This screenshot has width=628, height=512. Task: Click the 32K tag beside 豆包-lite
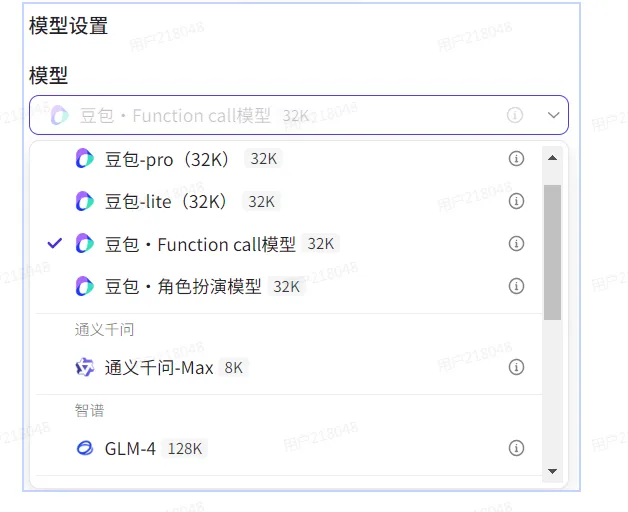pos(262,202)
